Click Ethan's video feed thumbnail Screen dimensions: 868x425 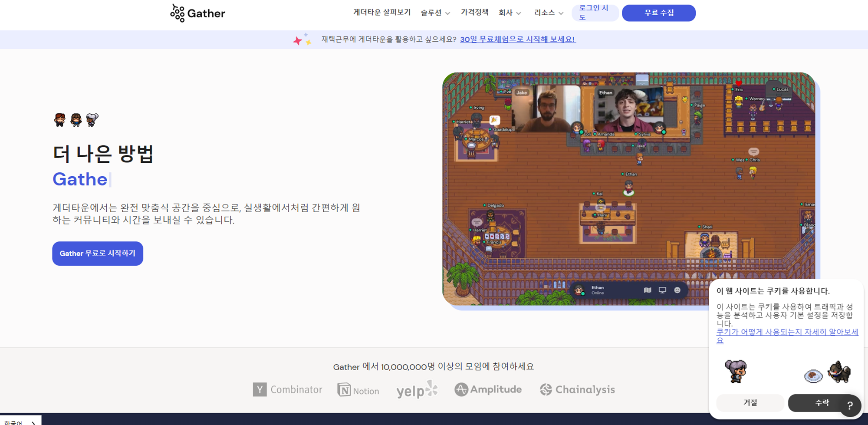tap(629, 109)
